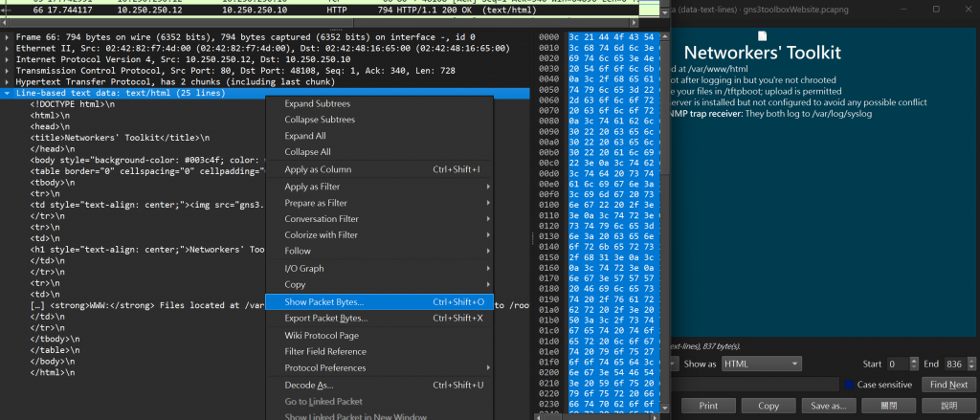The image size is (980, 420).
Task: Expand the Hypertext Transfer Protocol node
Action: pos(7,82)
